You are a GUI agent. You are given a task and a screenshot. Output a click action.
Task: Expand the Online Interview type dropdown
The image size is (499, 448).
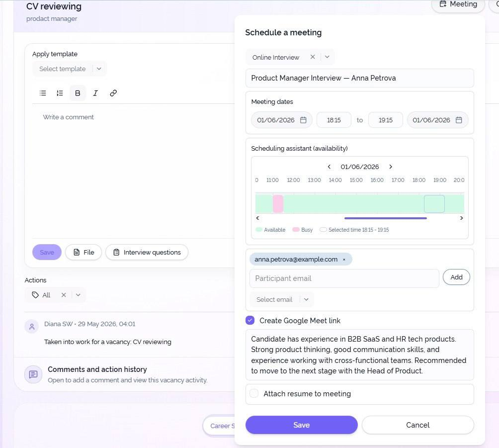point(327,57)
